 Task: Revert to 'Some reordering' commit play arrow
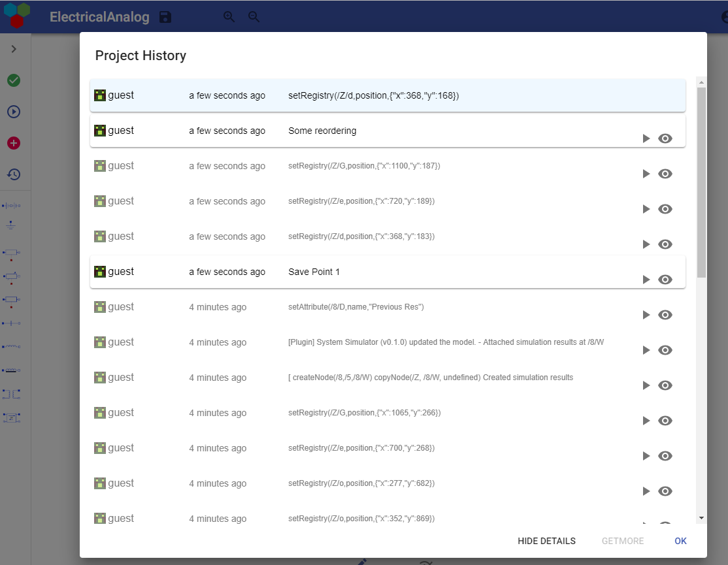click(646, 138)
